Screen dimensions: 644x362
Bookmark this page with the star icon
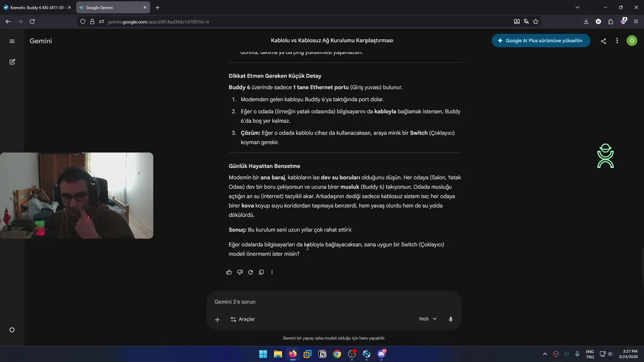(535, 22)
